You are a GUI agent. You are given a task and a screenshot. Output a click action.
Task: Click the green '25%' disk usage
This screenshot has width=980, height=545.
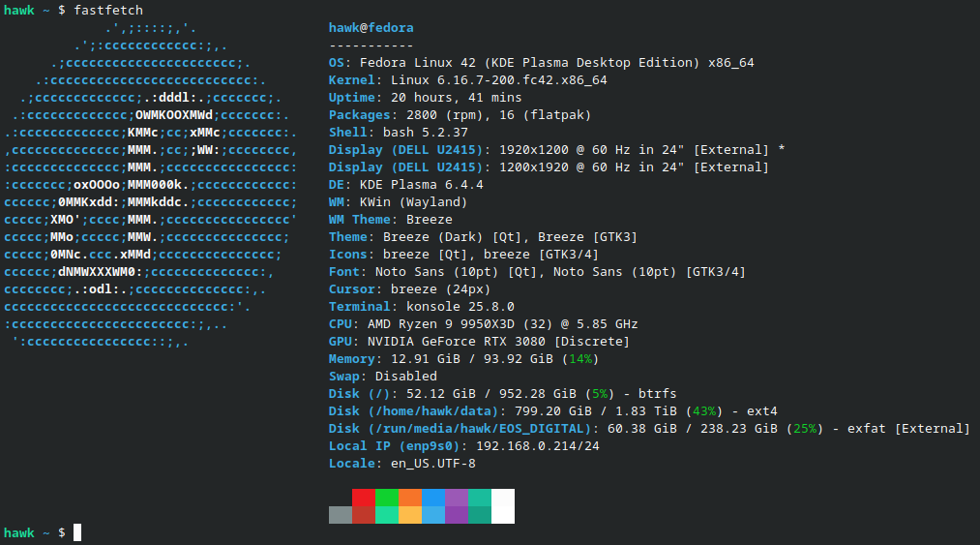click(804, 429)
